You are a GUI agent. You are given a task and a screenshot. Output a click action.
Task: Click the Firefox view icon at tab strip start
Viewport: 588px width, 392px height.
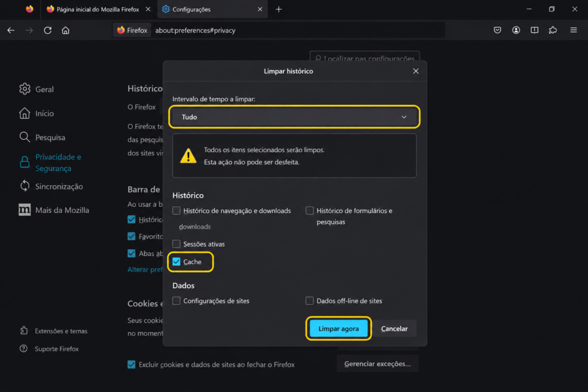click(x=29, y=9)
